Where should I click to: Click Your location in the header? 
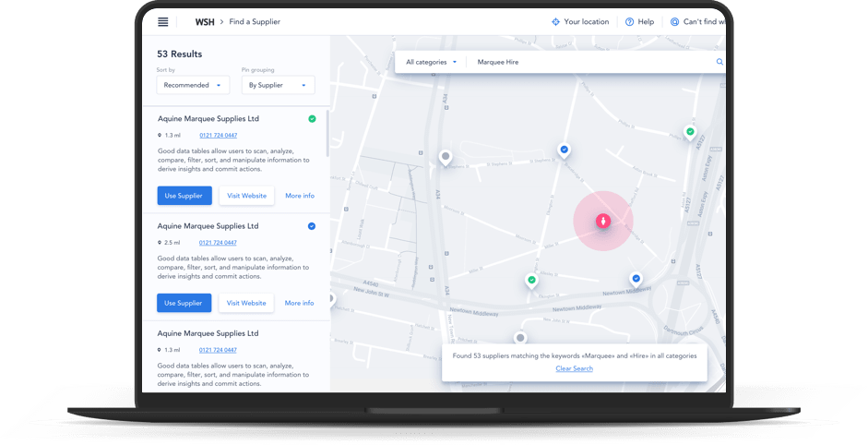pos(580,21)
